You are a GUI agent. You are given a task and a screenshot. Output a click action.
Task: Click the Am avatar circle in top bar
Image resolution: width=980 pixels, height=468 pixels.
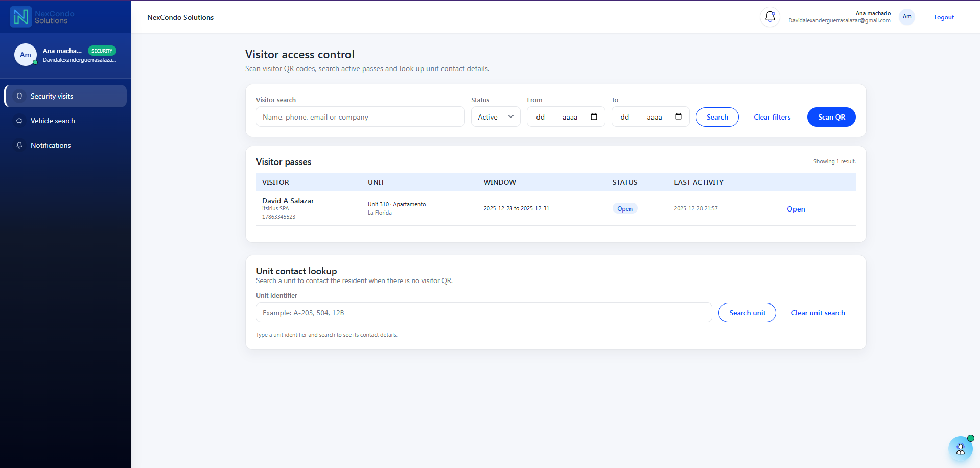click(x=906, y=17)
